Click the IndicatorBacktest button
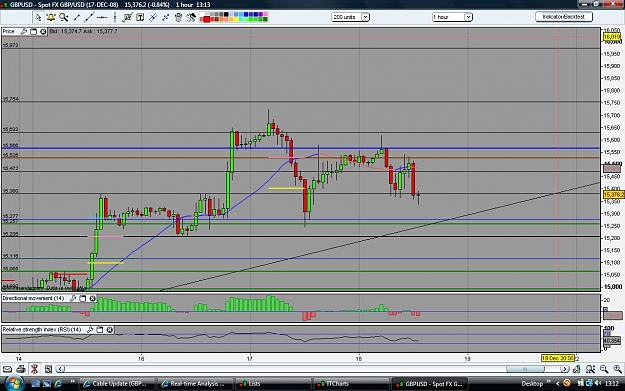 pyautogui.click(x=564, y=17)
